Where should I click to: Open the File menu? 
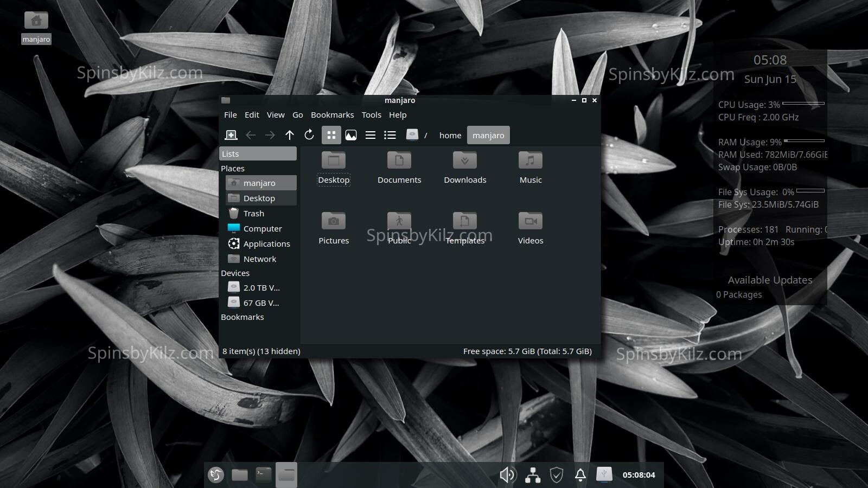pyautogui.click(x=231, y=115)
